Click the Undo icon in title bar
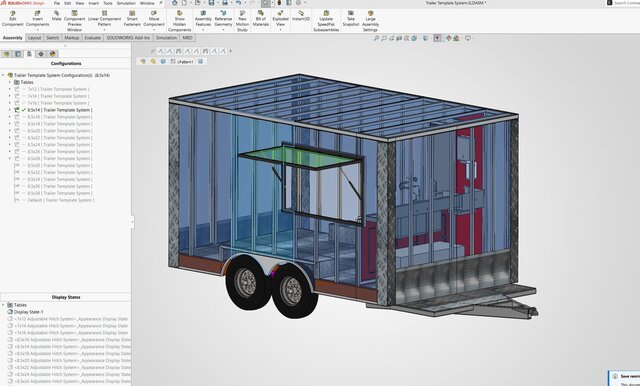This screenshot has height=386, width=640. coord(238,3)
